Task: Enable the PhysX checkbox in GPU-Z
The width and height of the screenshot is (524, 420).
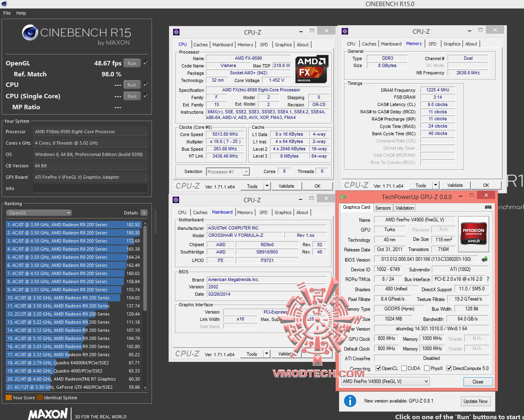Action: [x=427, y=368]
